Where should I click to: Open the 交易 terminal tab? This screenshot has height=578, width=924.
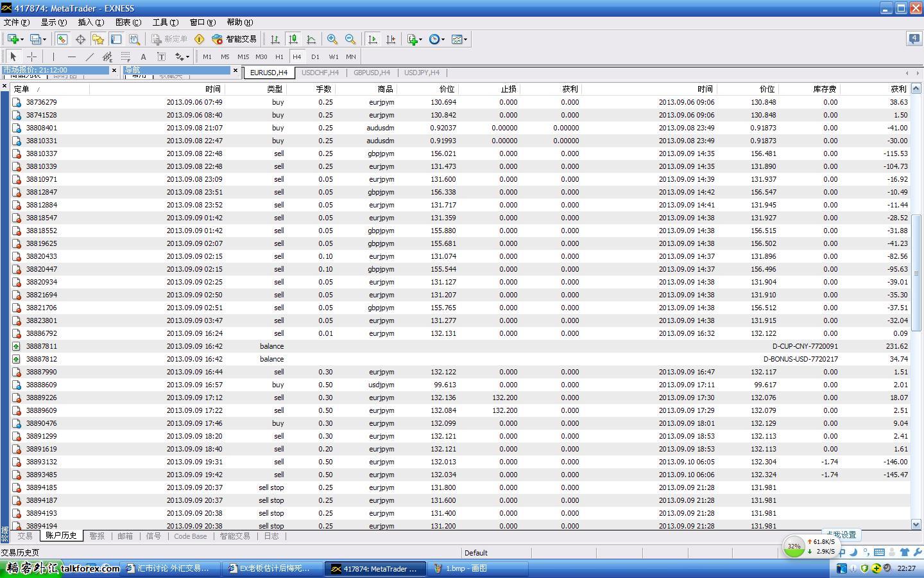[24, 536]
